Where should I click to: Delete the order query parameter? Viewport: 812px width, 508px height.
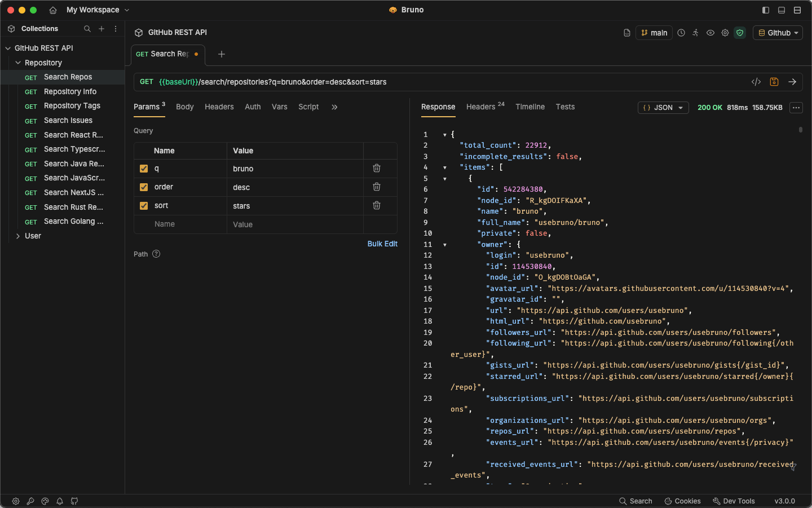tap(377, 187)
